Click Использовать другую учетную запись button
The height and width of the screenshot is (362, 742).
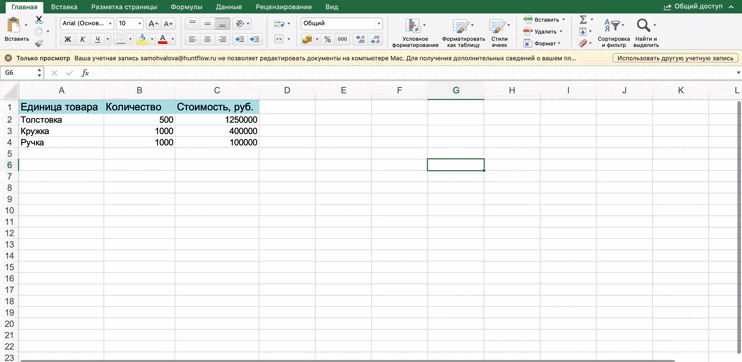[x=675, y=58]
